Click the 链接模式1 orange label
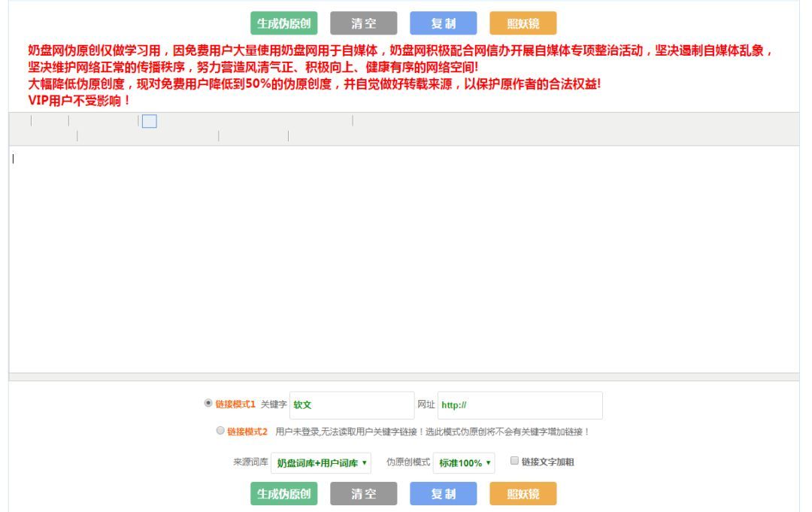 coord(235,404)
